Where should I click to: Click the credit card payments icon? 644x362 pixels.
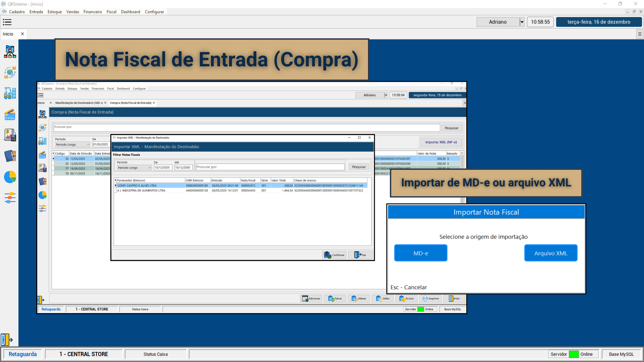coord(10,115)
